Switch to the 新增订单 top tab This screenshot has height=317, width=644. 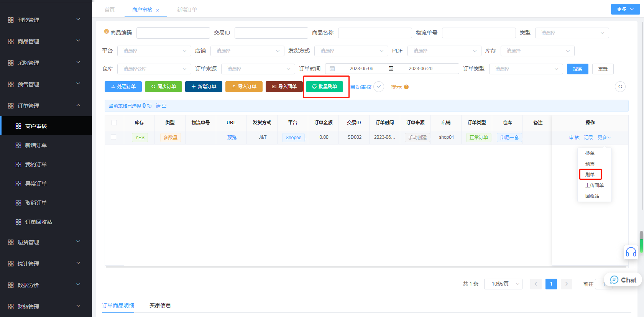point(187,10)
